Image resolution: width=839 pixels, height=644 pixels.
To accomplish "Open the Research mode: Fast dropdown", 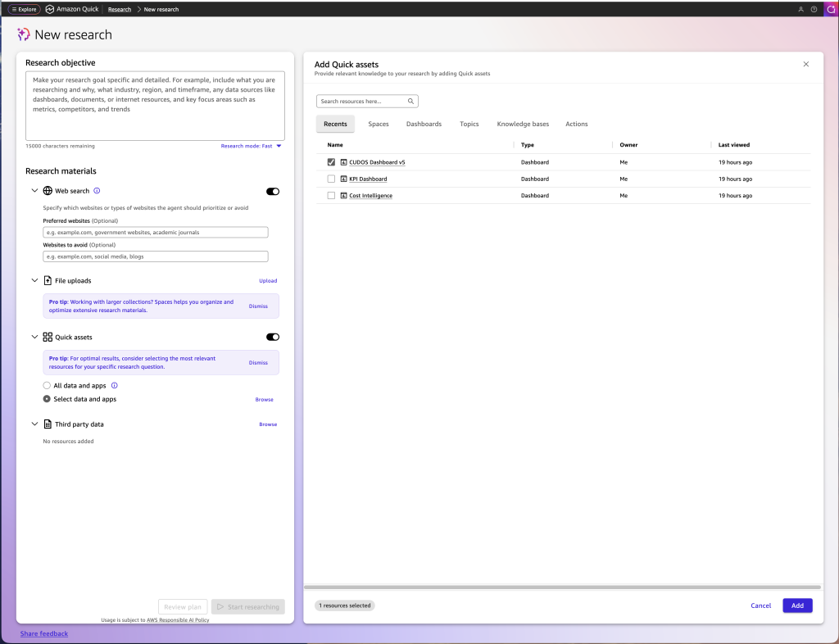I will (x=251, y=146).
